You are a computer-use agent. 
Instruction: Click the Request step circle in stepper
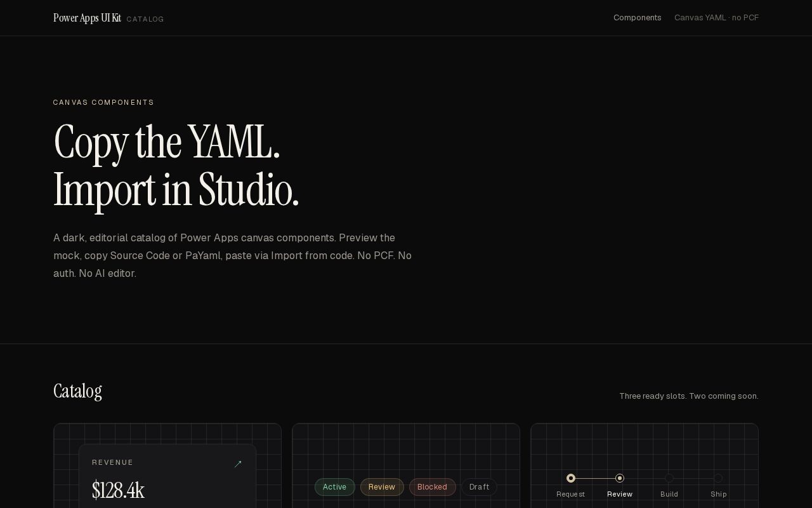point(571,478)
